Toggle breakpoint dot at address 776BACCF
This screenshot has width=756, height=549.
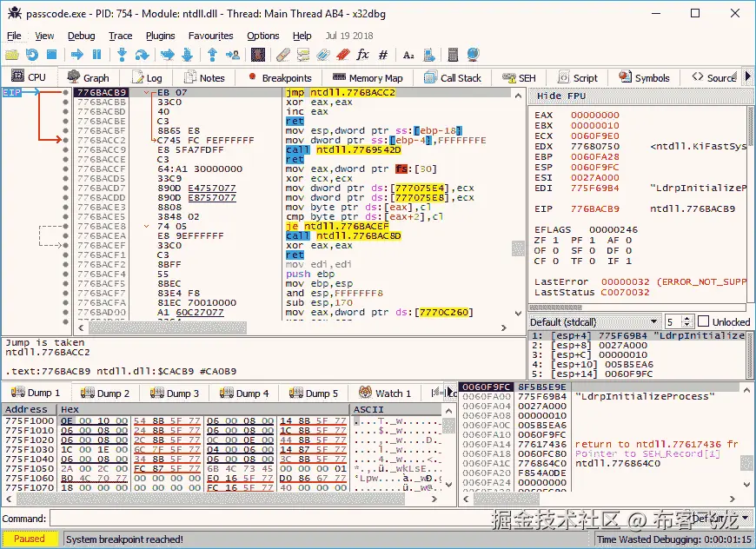(65, 169)
